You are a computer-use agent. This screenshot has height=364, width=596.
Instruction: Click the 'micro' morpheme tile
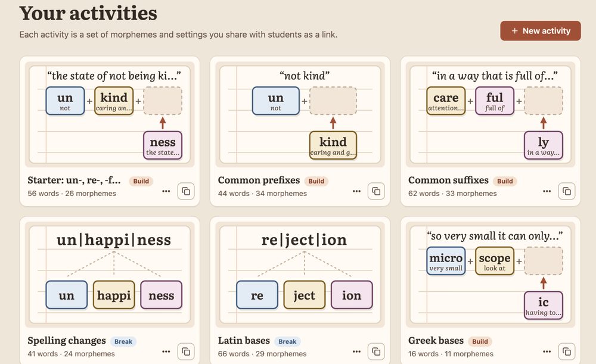click(x=446, y=261)
